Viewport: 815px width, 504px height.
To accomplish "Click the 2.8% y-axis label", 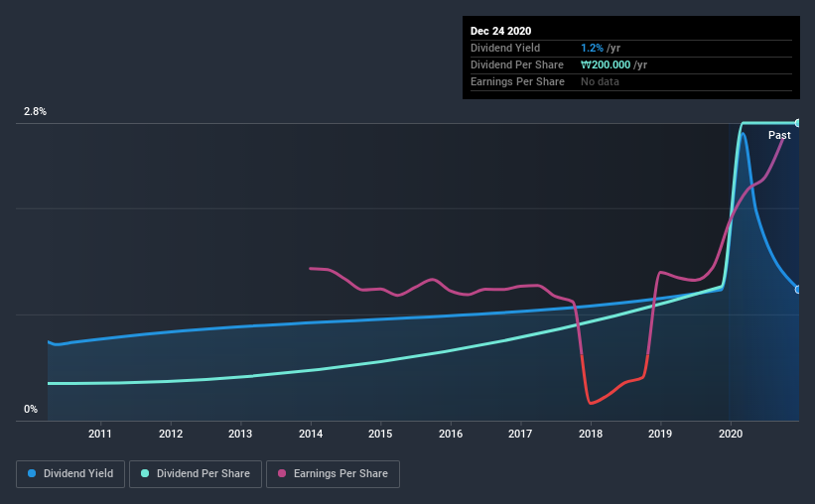I will [35, 111].
